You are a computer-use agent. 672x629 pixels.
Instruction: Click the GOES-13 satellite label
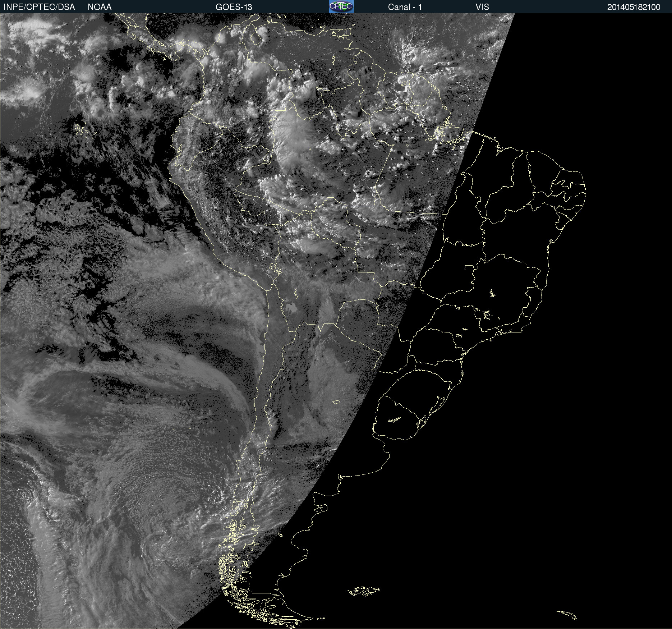click(x=234, y=7)
